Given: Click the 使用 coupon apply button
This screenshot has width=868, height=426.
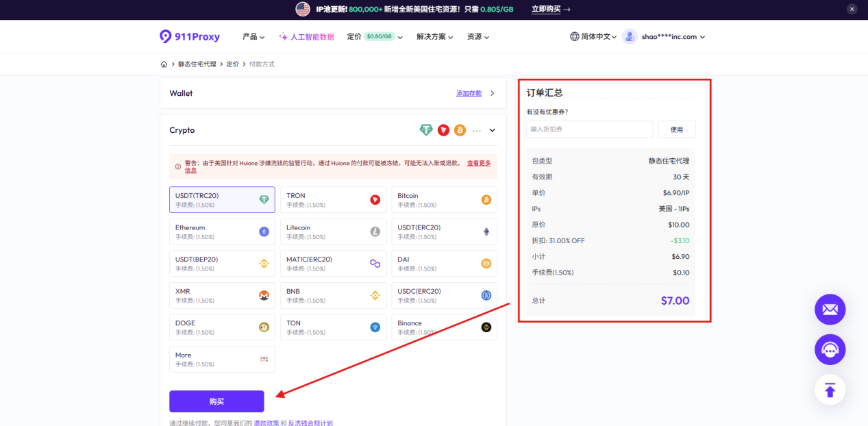Looking at the screenshot, I should click(676, 129).
